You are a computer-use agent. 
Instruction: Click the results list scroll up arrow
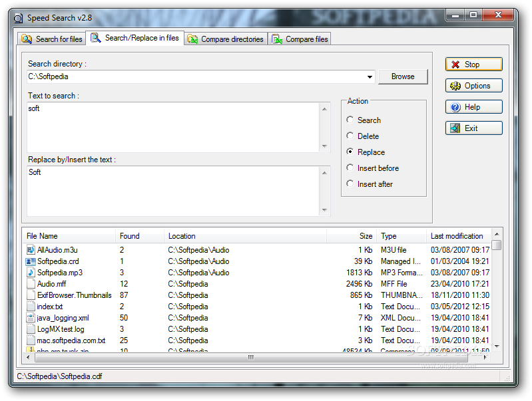tap(497, 234)
